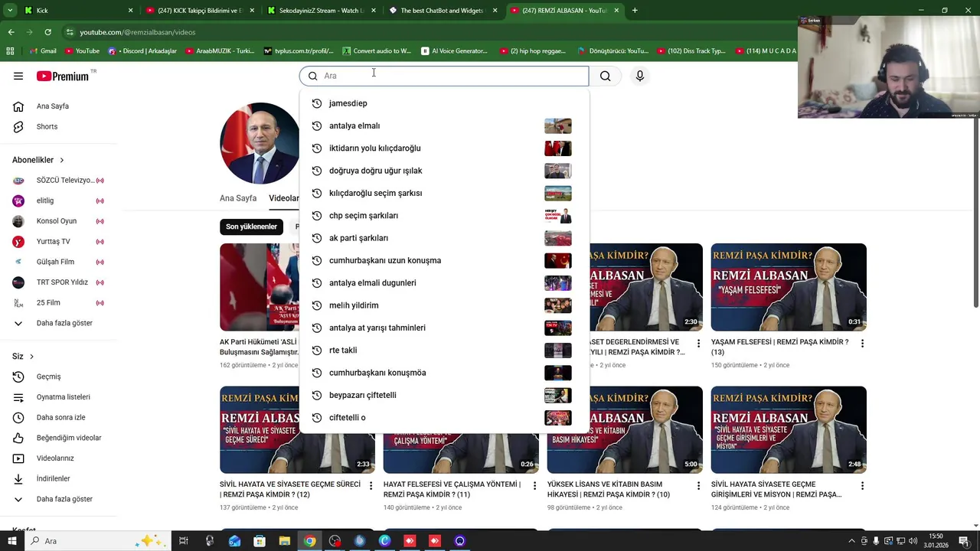Screen dimensions: 980x551
Task: Open the YouTube hamburger guide menu
Action: (18, 76)
